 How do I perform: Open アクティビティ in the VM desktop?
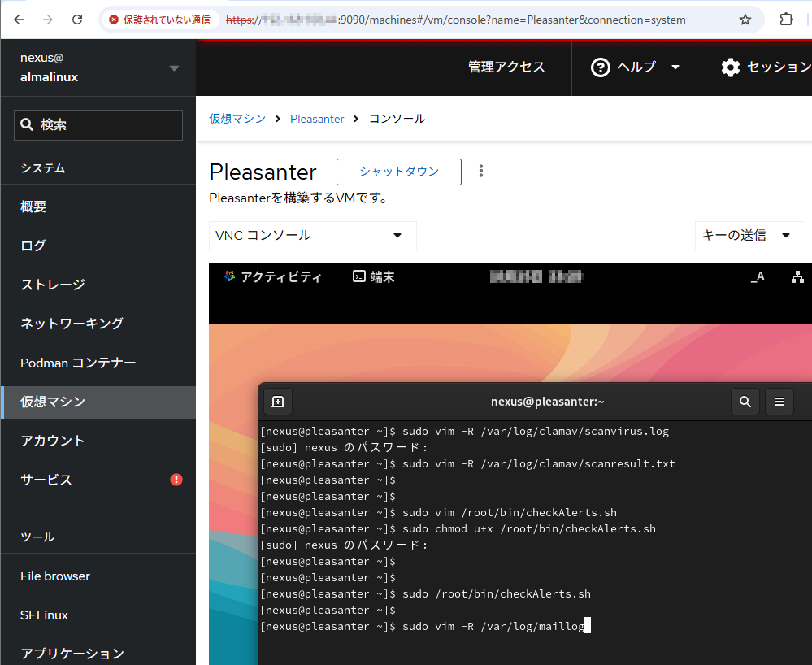(x=272, y=277)
